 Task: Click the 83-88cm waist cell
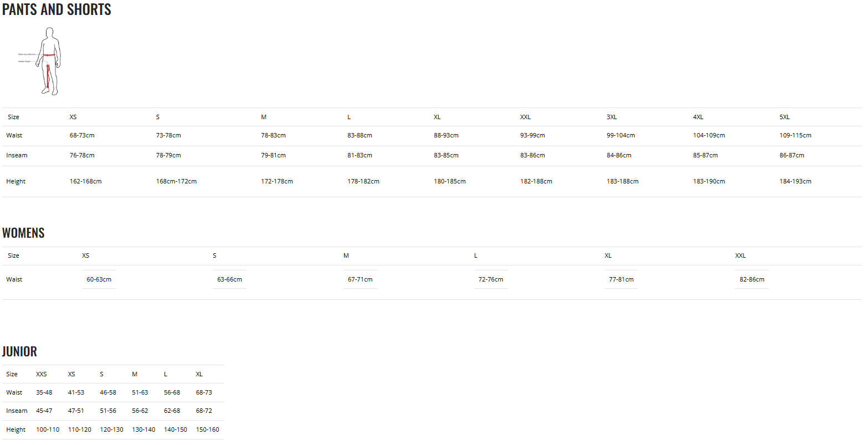359,135
